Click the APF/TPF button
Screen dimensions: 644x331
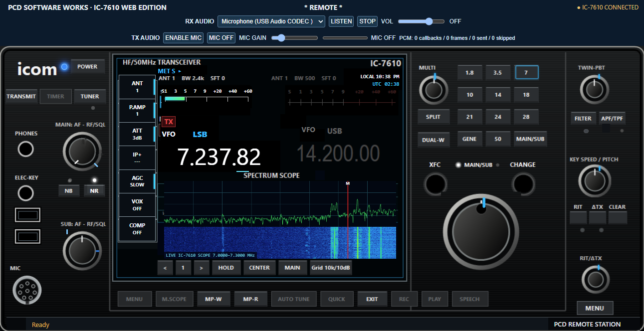(612, 119)
